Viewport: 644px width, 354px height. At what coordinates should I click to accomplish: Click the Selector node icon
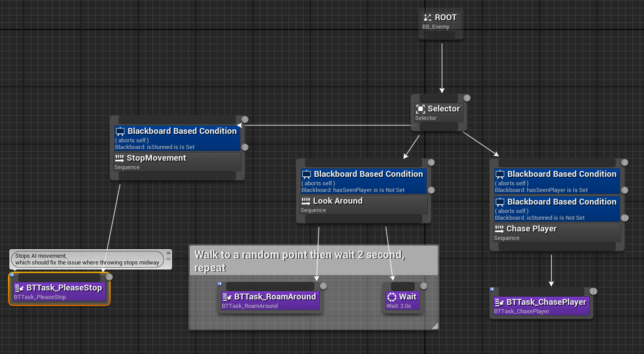pos(420,109)
